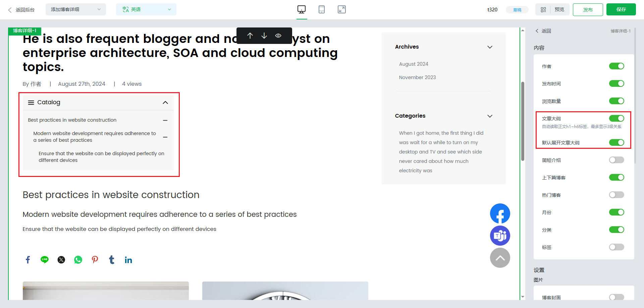
Task: Share post via Pinterest icon
Action: (95, 260)
